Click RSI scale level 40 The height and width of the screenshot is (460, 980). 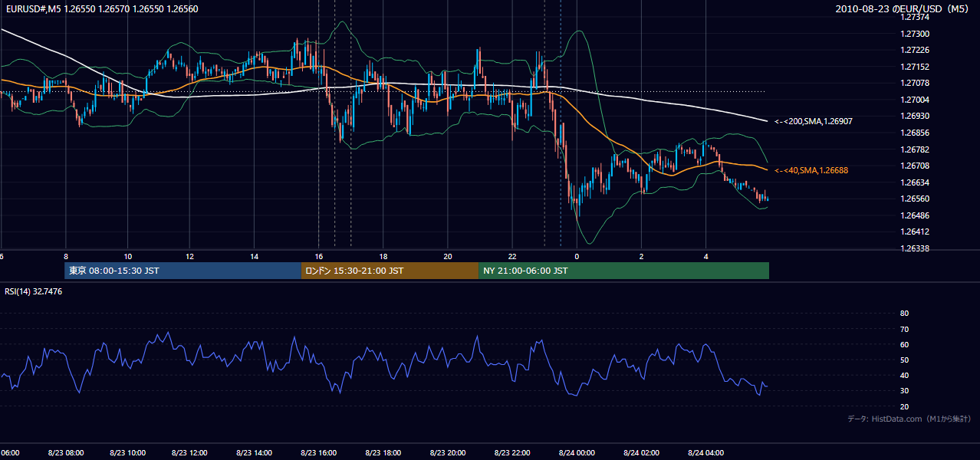904,376
